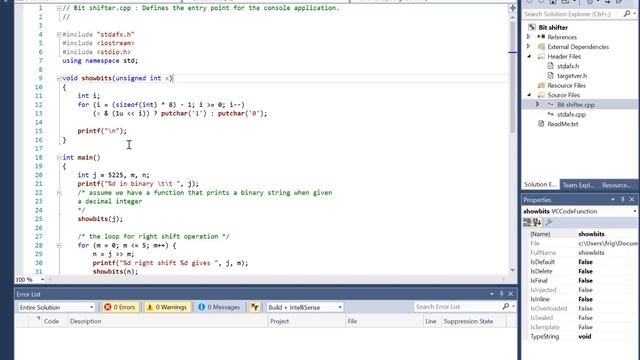Image resolution: width=640 pixels, height=360 pixels.
Task: Toggle the 0 Errors filter button
Action: pyautogui.click(x=119, y=307)
